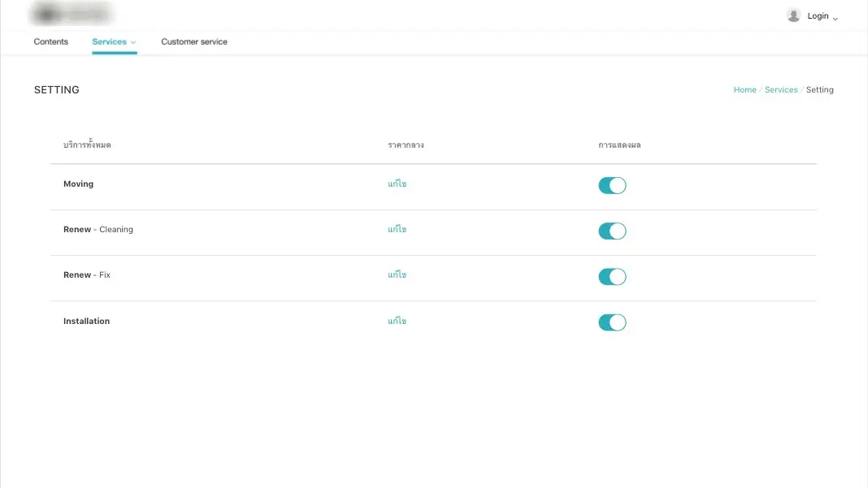Disable the Moving display toggle
The width and height of the screenshot is (868, 488).
point(612,185)
